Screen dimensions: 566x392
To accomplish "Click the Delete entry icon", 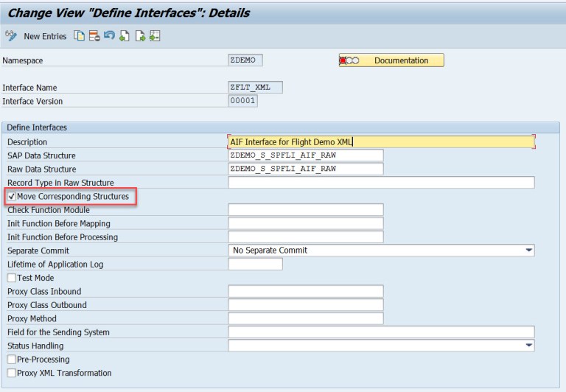I will coord(94,36).
